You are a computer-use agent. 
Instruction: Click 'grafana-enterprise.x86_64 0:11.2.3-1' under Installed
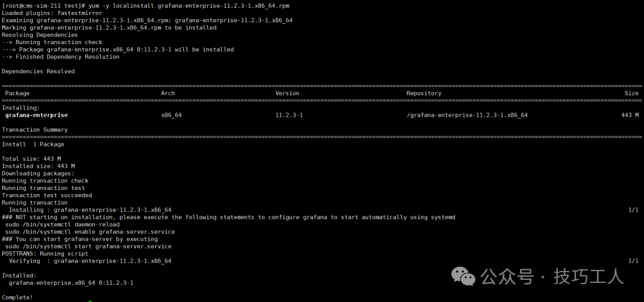(x=71, y=283)
